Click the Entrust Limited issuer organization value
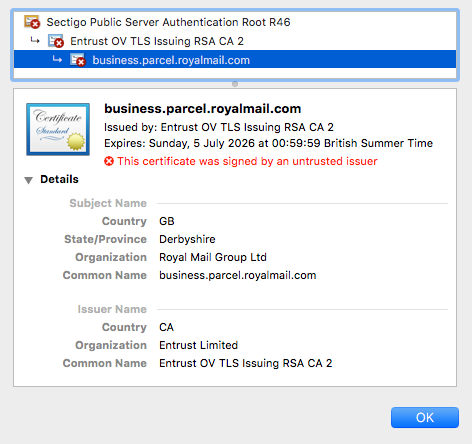 coord(198,345)
